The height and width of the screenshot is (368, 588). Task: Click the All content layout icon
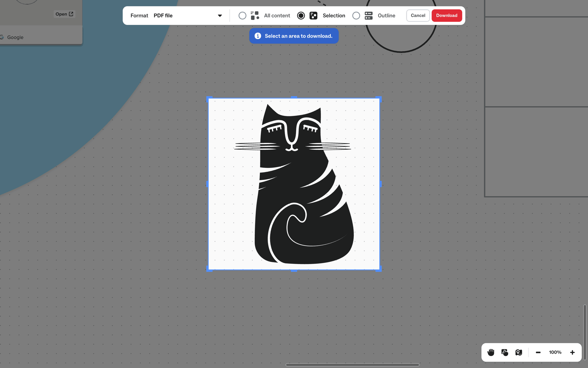(255, 16)
